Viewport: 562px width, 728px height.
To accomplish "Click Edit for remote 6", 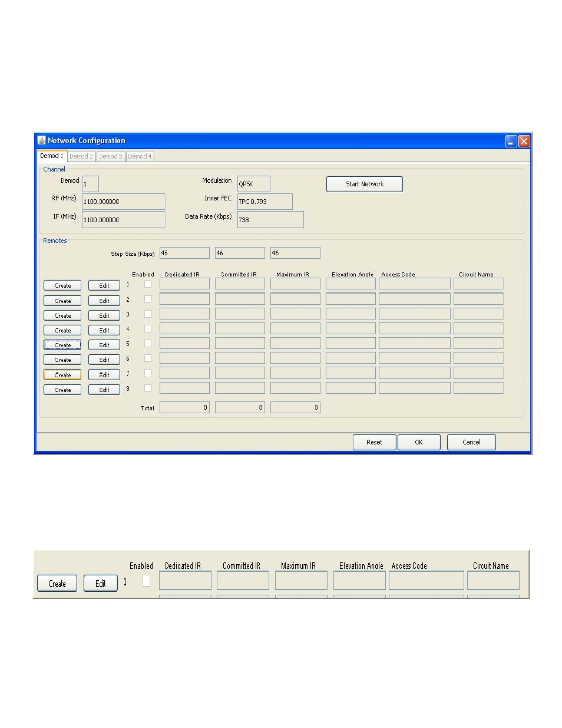I will (x=104, y=360).
